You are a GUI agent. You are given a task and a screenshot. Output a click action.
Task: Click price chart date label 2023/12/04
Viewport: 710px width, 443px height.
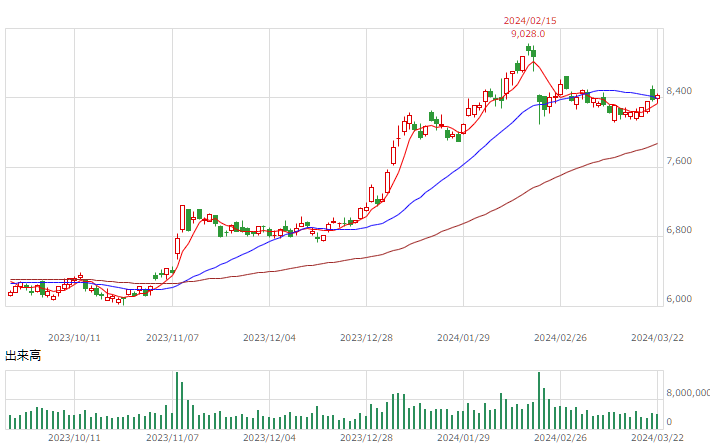pyautogui.click(x=269, y=338)
